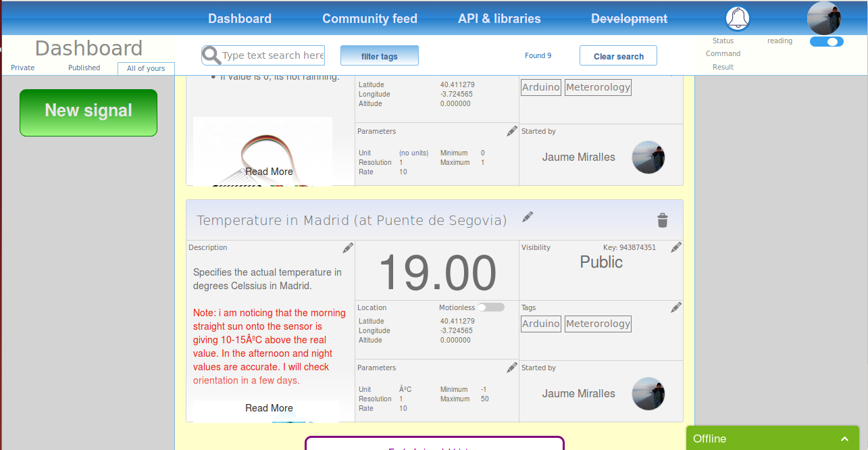The height and width of the screenshot is (450, 868).
Task: Click Clear search
Action: click(x=619, y=56)
